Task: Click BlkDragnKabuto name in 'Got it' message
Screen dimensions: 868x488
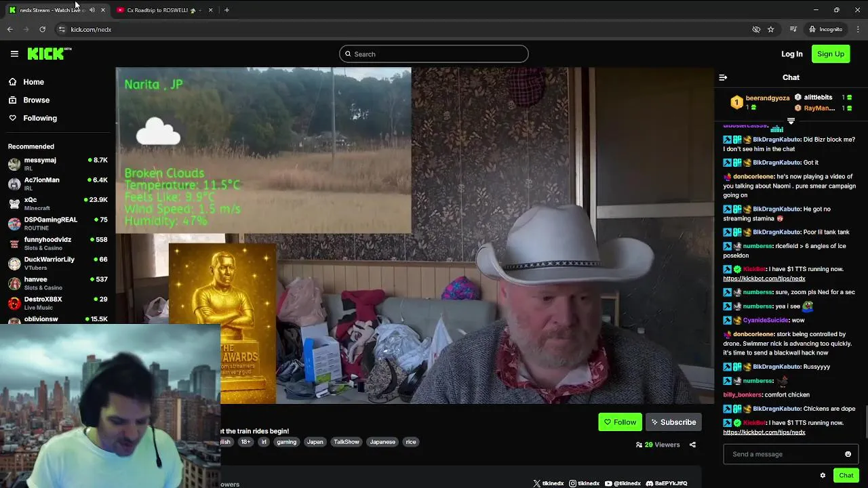Action: click(776, 163)
